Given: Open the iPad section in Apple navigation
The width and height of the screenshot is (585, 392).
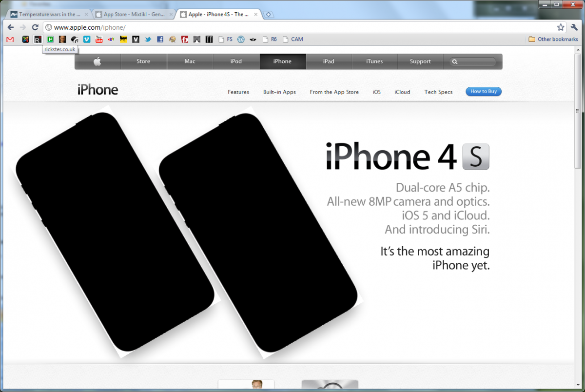Looking at the screenshot, I should coord(329,61).
